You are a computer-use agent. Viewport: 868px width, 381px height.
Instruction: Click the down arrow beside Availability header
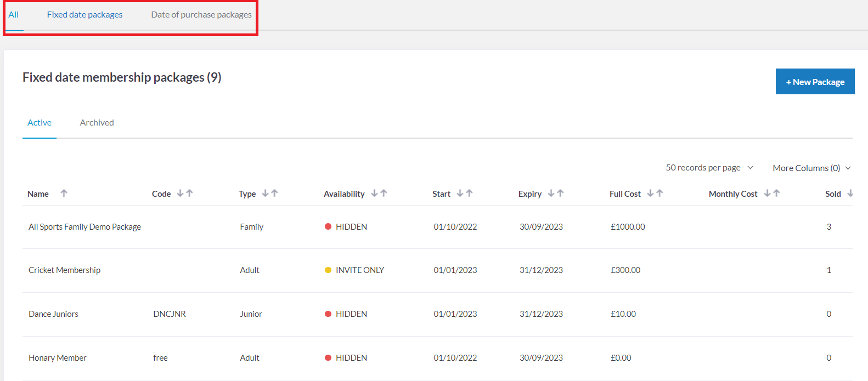(374, 193)
